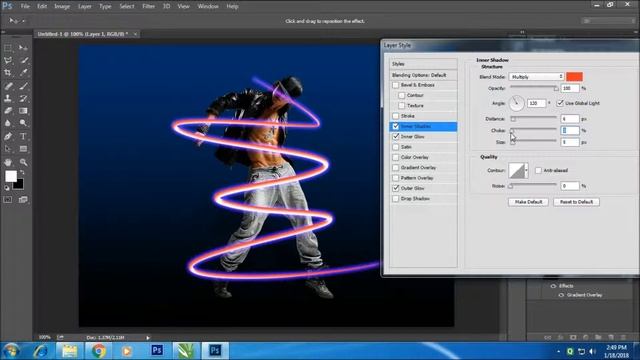This screenshot has height=360, width=640.
Task: Open the Window menu
Action: point(208,6)
